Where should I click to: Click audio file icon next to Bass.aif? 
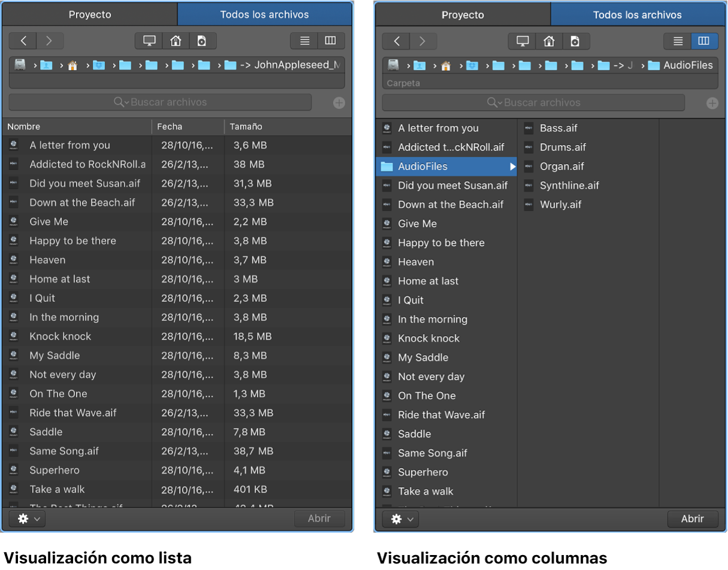point(529,128)
